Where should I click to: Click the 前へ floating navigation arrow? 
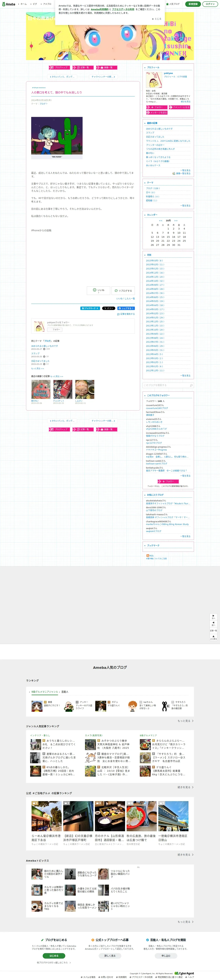(x=213, y=624)
